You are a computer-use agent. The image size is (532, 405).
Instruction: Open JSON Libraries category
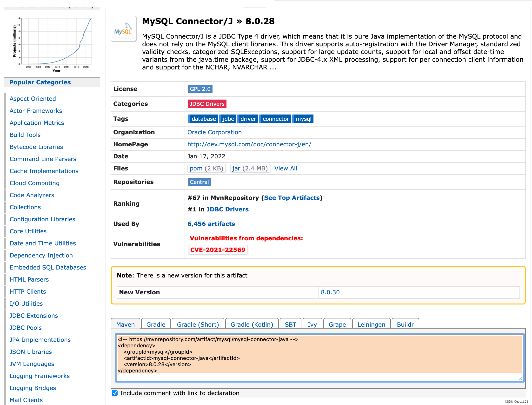click(x=31, y=352)
